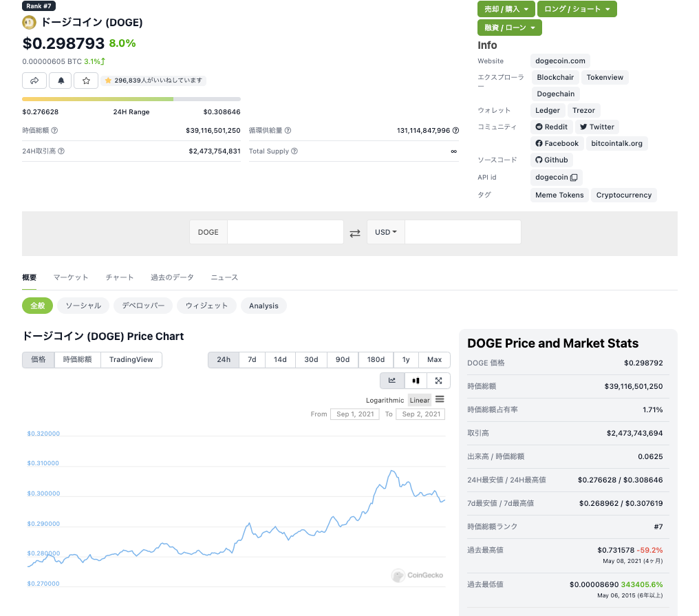Switch chart scale to Linear
The height and width of the screenshot is (616, 699).
pyautogui.click(x=419, y=400)
